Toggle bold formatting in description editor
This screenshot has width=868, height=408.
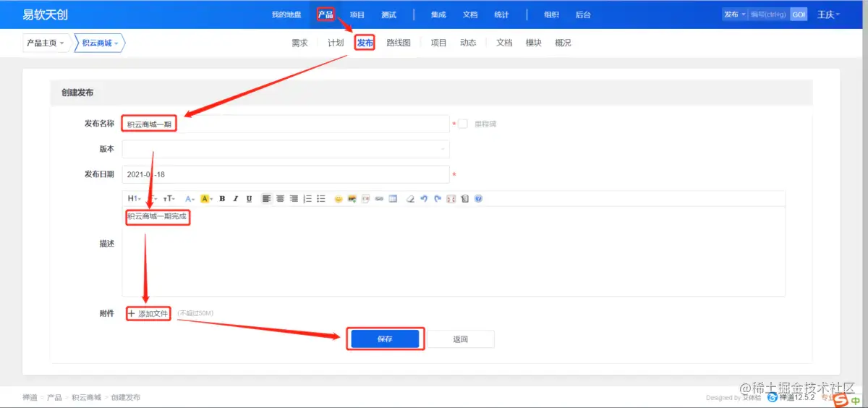point(222,198)
